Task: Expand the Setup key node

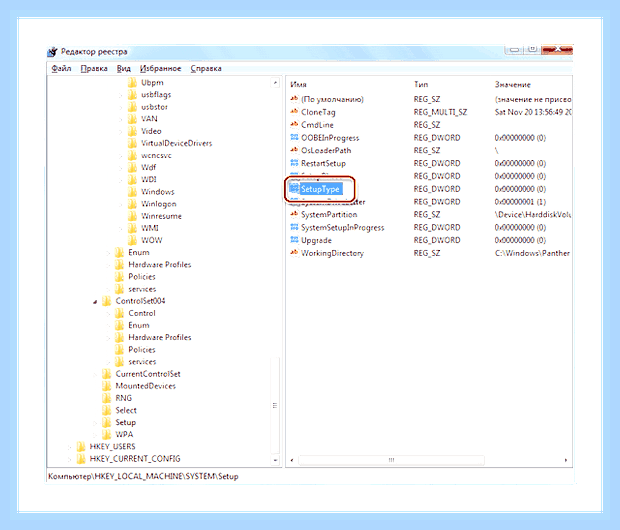Action: [x=95, y=423]
